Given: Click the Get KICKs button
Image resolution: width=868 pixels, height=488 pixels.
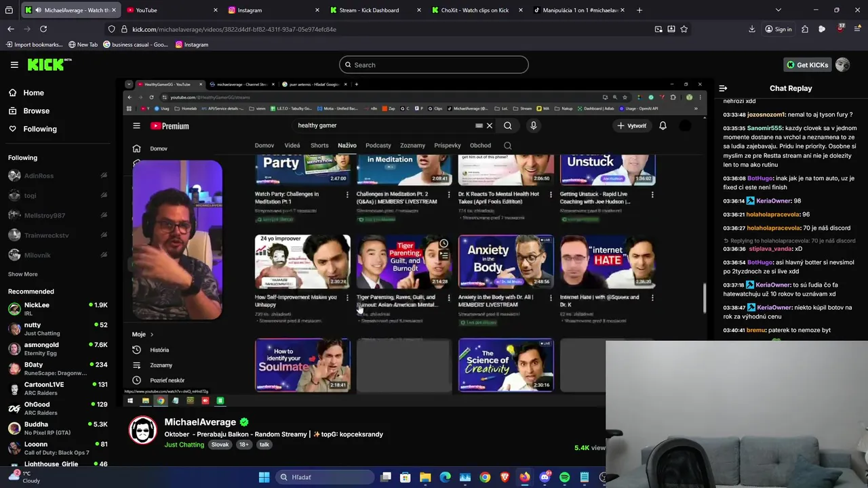Looking at the screenshot, I should pos(807,65).
